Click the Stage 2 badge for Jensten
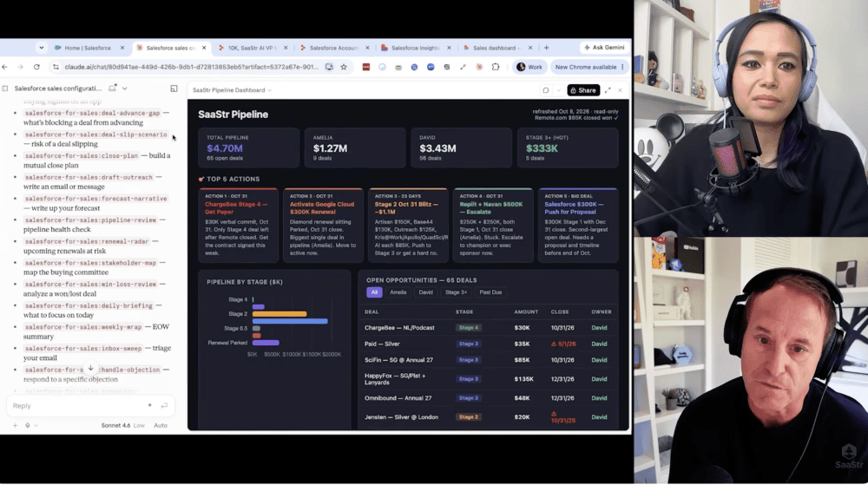868x485 pixels. (469, 417)
